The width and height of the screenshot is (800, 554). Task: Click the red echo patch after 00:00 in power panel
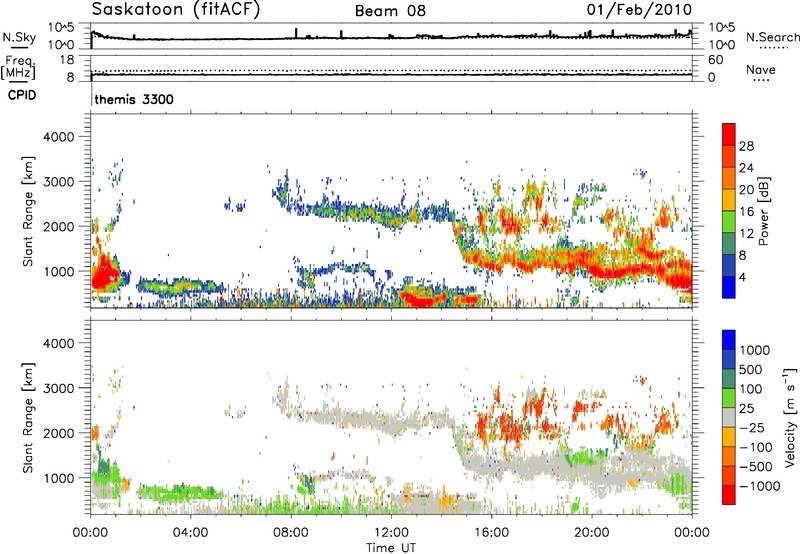click(x=104, y=274)
